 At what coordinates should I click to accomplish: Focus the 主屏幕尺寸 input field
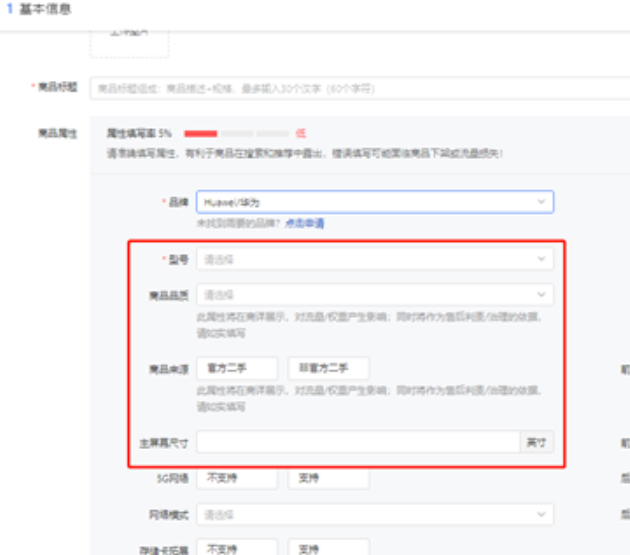click(358, 442)
